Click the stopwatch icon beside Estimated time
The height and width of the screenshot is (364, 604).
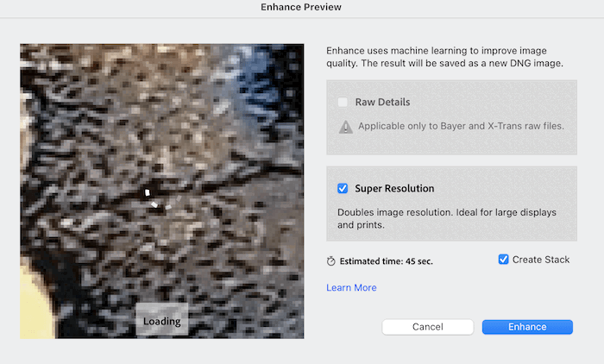tap(330, 260)
